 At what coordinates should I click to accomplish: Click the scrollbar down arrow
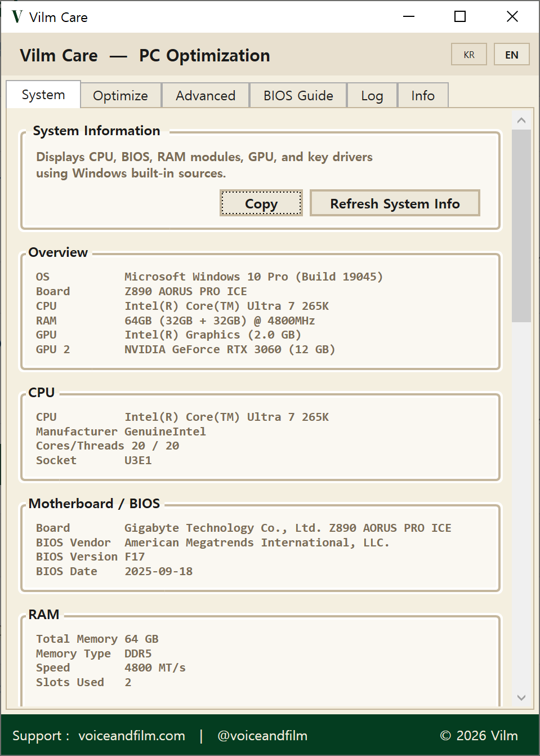(521, 697)
